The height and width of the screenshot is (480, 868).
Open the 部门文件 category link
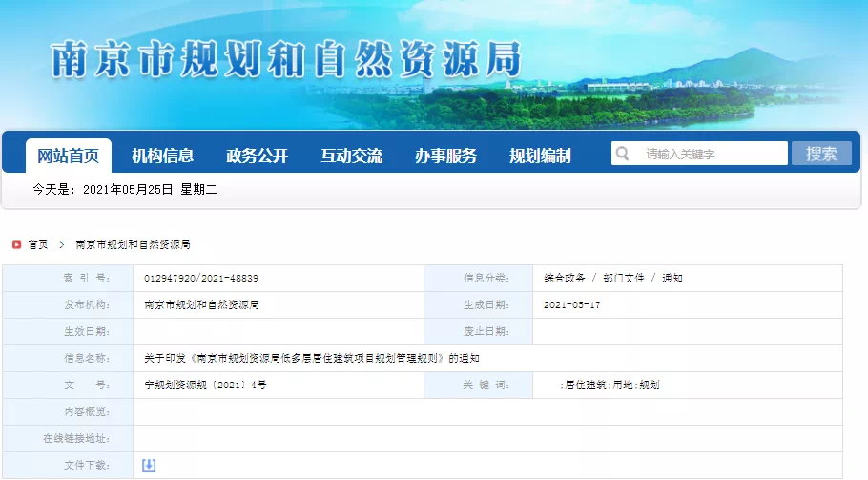point(623,279)
